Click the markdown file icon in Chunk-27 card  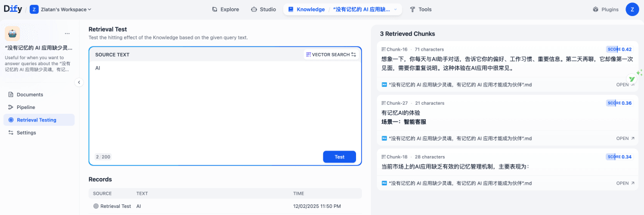click(x=385, y=138)
